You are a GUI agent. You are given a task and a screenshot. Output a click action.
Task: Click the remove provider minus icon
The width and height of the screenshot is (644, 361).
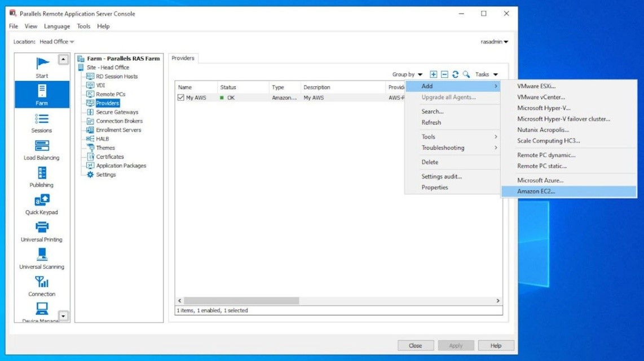tap(443, 74)
